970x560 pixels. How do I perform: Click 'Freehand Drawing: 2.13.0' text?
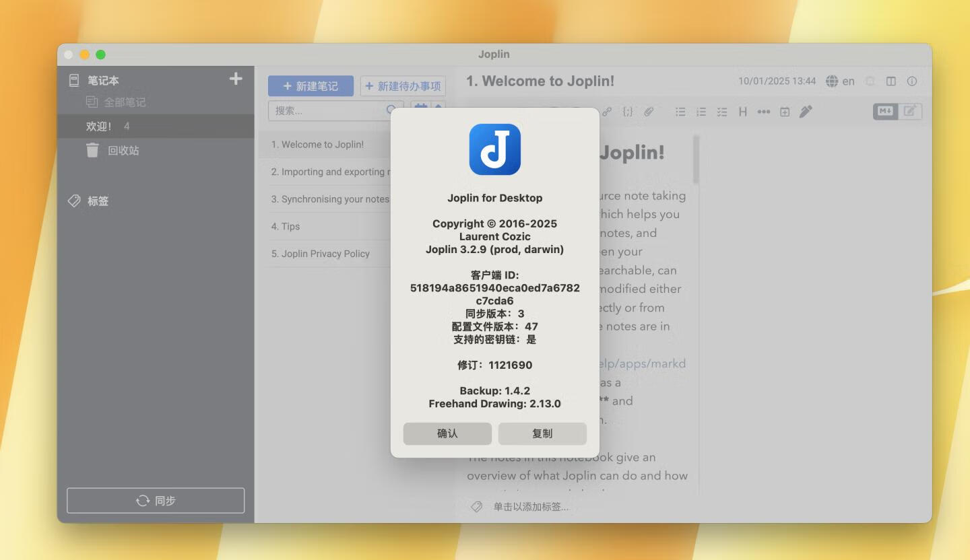point(494,403)
